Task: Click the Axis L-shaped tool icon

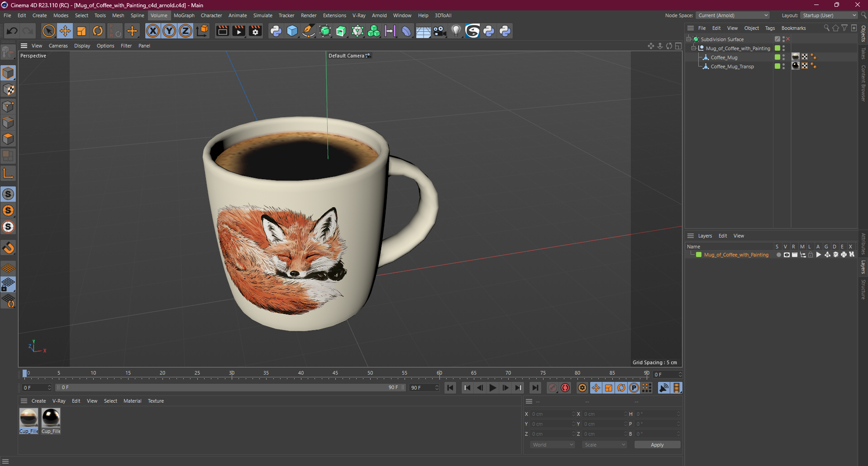Action: [8, 173]
